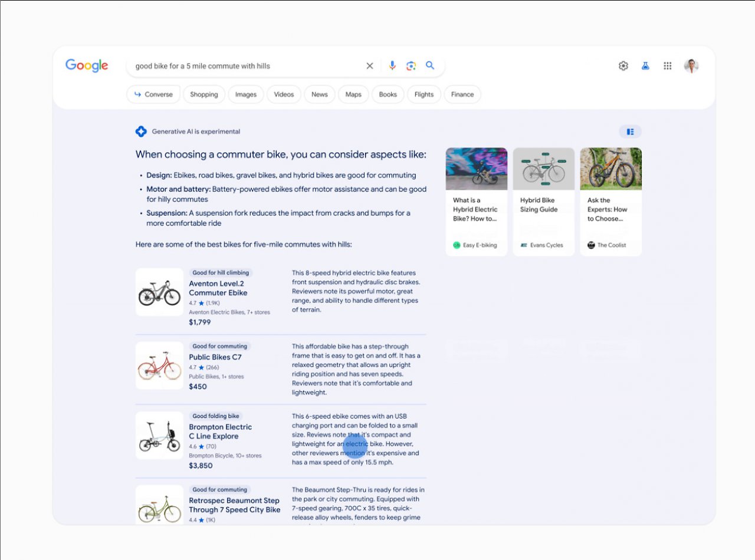Click the $450 price
The width and height of the screenshot is (755, 560).
pyautogui.click(x=198, y=387)
